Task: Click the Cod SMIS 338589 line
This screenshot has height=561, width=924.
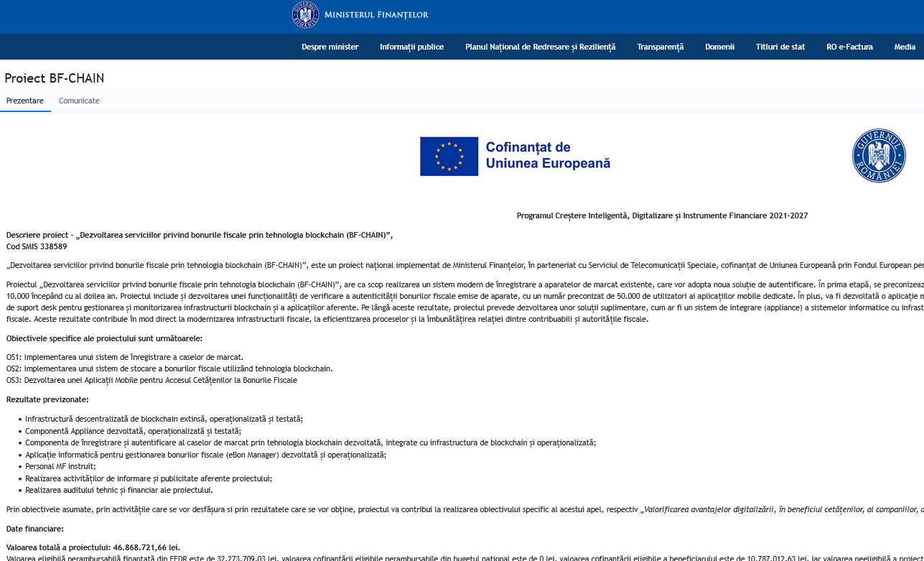Action: [x=37, y=246]
